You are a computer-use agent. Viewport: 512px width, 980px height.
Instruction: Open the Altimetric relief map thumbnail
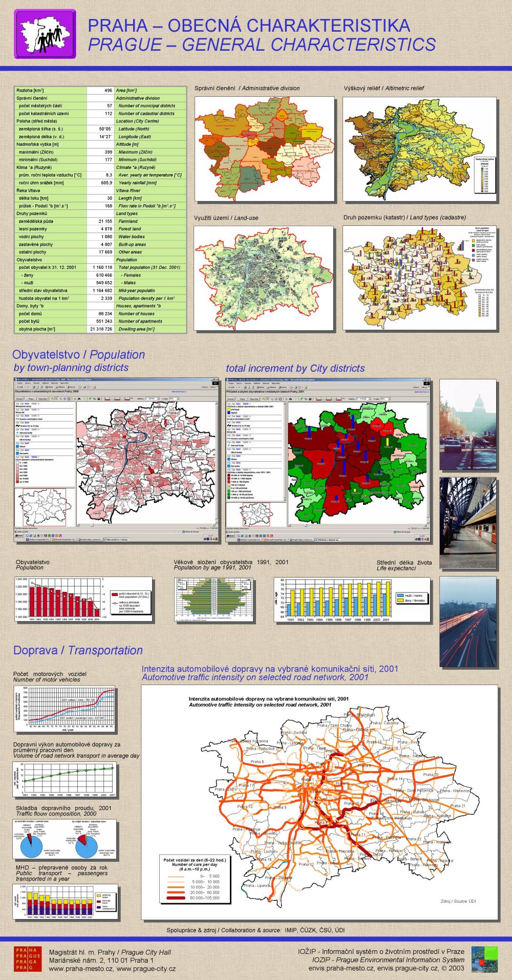point(420,149)
